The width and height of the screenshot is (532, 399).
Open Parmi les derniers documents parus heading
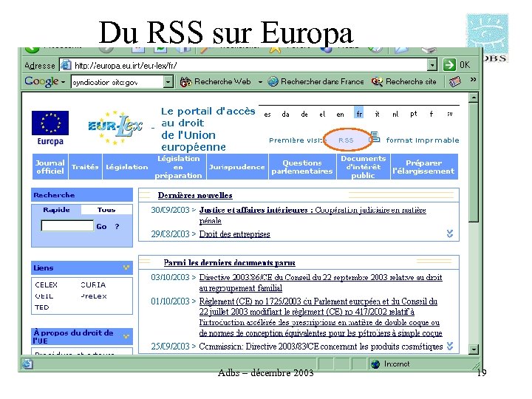click(x=229, y=262)
